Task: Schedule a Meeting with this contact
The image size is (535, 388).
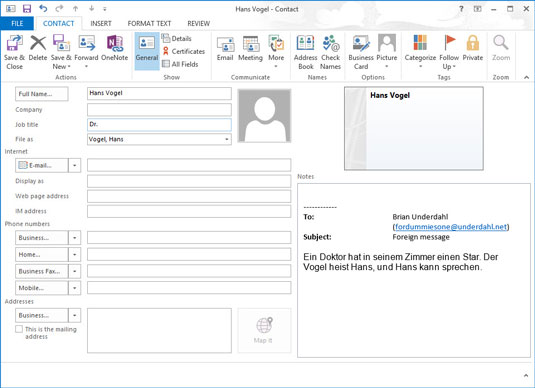Action: tap(250, 48)
